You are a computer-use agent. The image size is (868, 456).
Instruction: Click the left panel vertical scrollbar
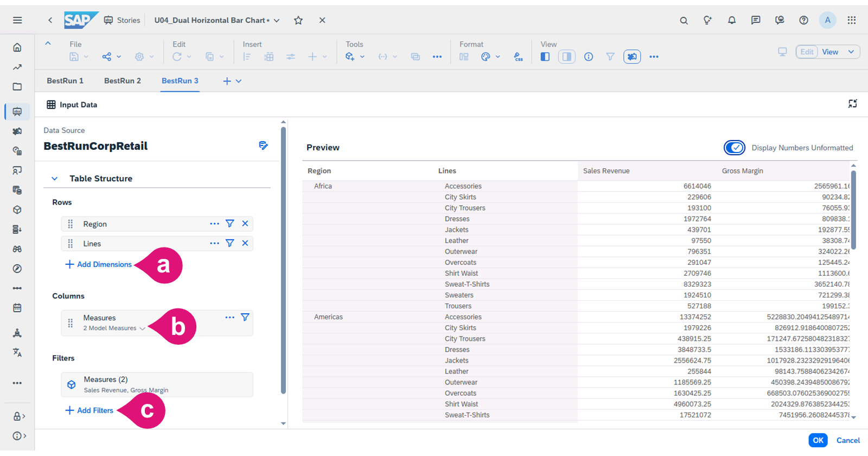[283, 261]
